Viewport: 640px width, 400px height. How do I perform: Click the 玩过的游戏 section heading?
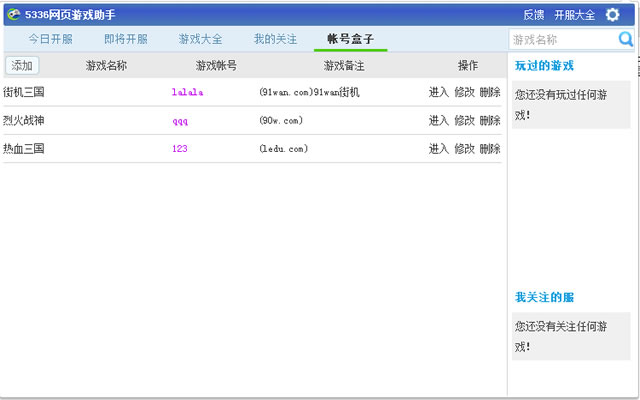coord(544,66)
